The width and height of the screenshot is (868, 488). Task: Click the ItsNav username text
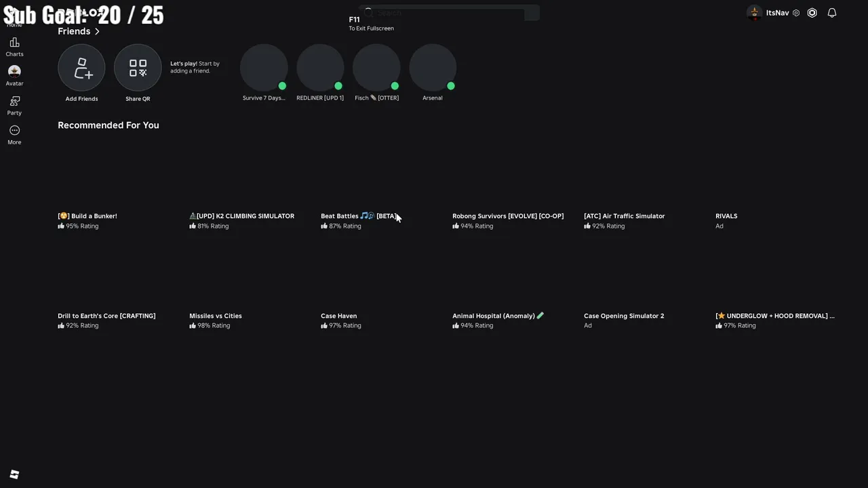[x=778, y=13]
